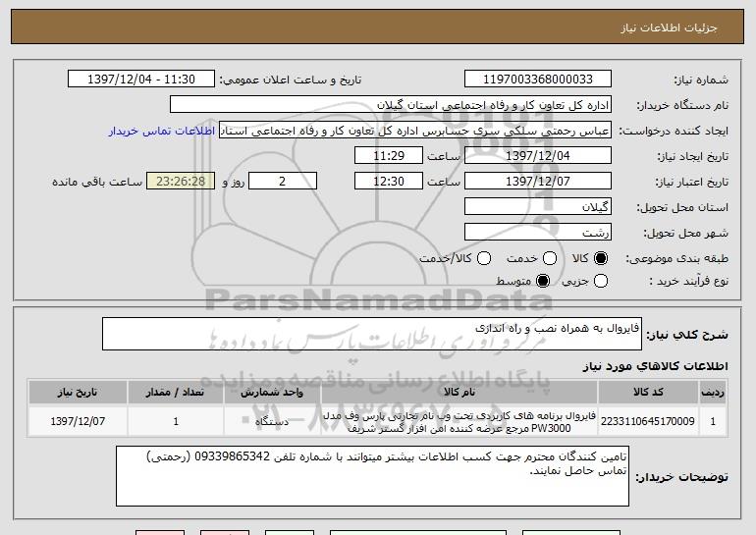Click the request creator name field
756x535 pixels.
coord(415,131)
